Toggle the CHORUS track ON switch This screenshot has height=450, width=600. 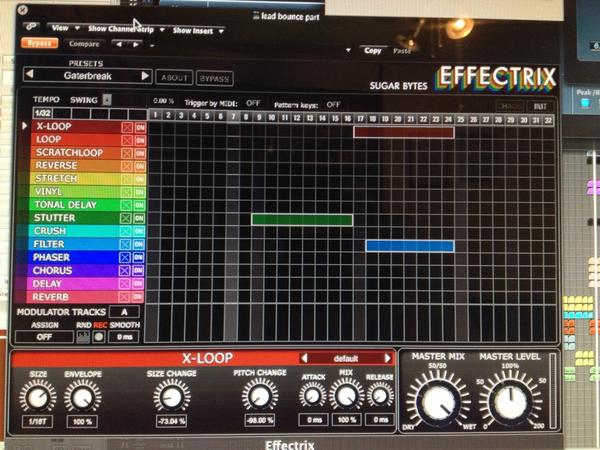(138, 271)
